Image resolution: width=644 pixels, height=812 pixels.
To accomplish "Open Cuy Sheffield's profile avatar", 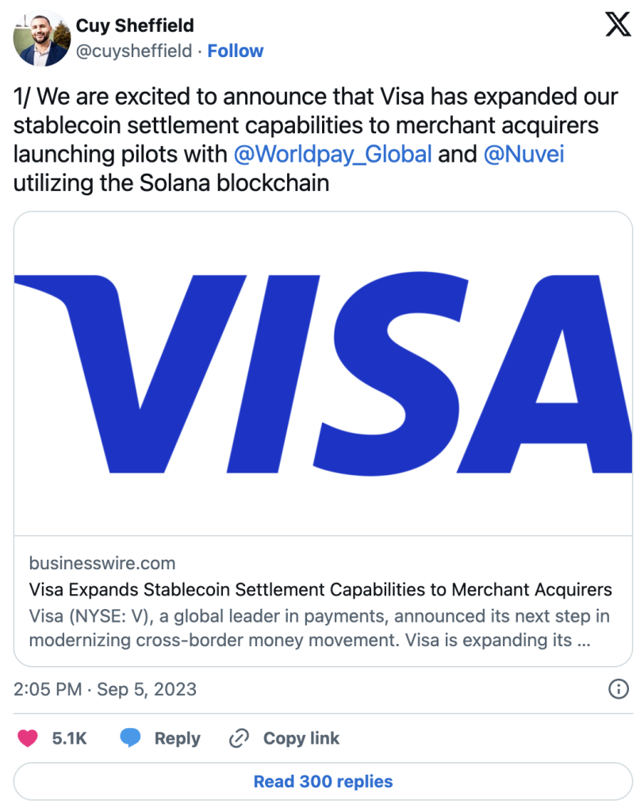I will pos(40,39).
